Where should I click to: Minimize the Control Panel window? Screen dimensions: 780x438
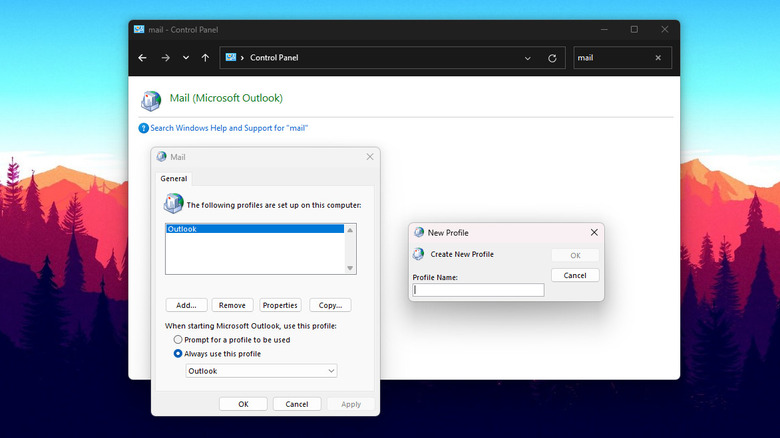tap(604, 29)
